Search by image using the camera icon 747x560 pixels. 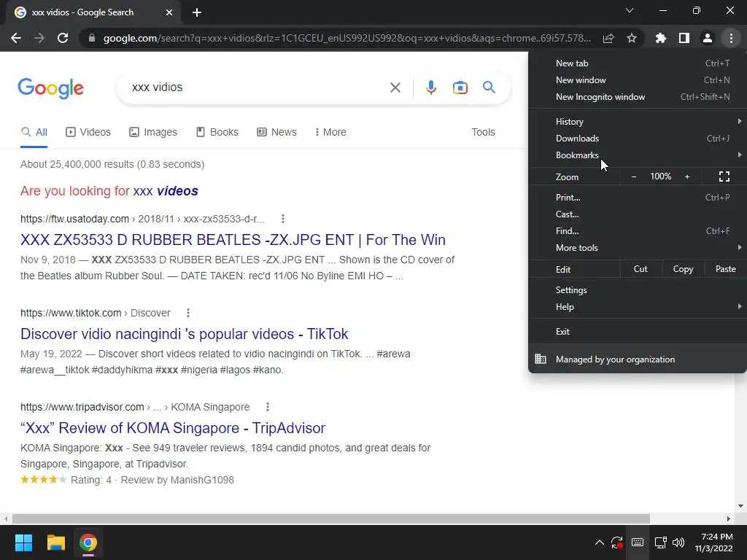tap(460, 87)
